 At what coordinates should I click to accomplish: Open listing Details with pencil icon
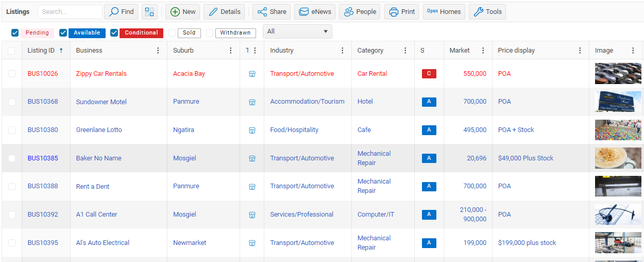tap(224, 12)
